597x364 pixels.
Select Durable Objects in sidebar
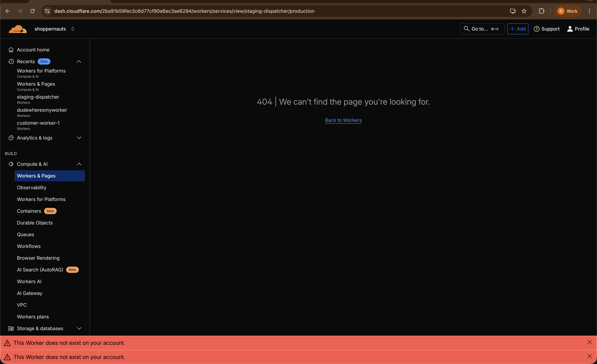click(x=35, y=223)
